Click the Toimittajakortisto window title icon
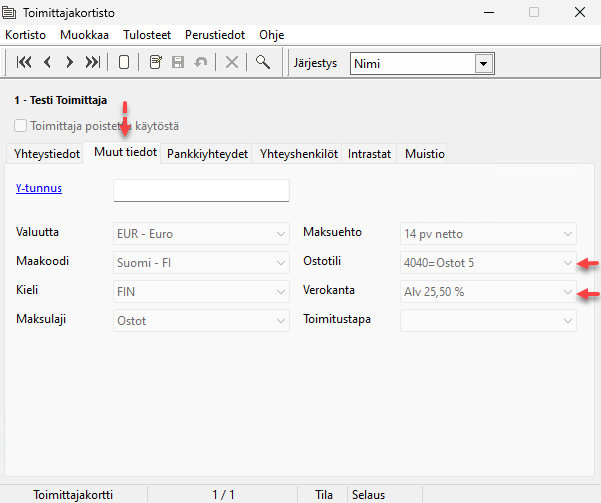 click(x=9, y=13)
